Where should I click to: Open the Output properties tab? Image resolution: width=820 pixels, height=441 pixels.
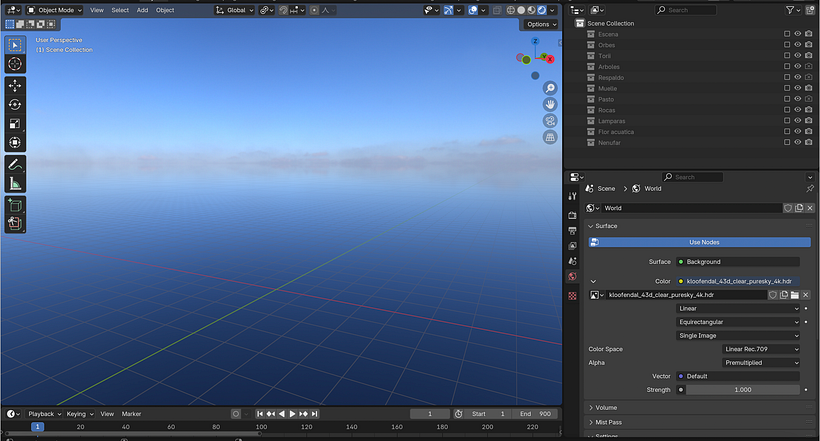tap(572, 230)
